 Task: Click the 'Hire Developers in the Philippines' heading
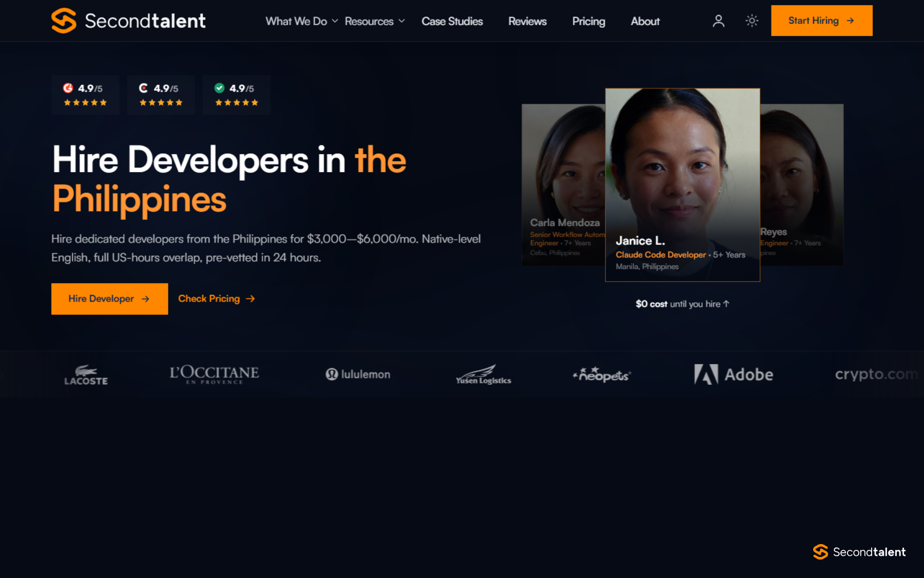coord(229,179)
